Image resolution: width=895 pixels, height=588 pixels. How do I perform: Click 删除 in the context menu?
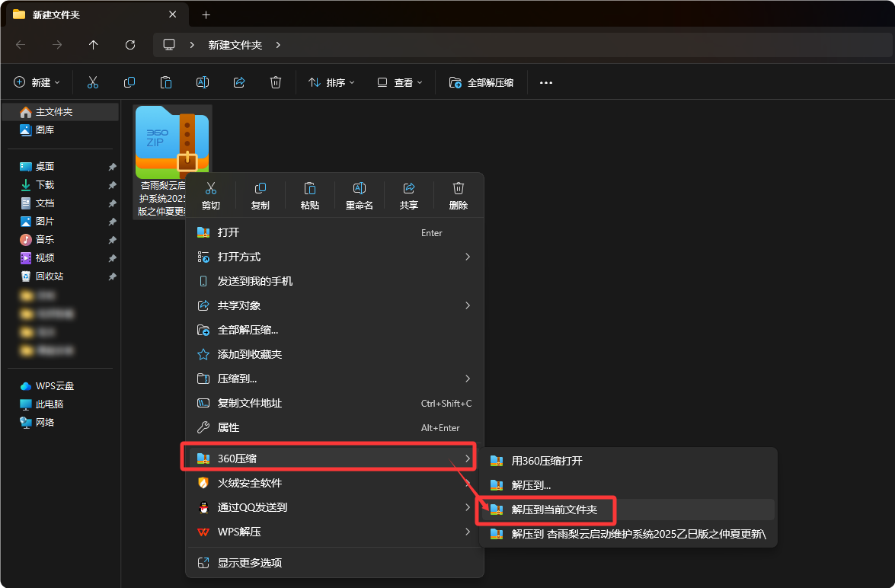pyautogui.click(x=459, y=196)
